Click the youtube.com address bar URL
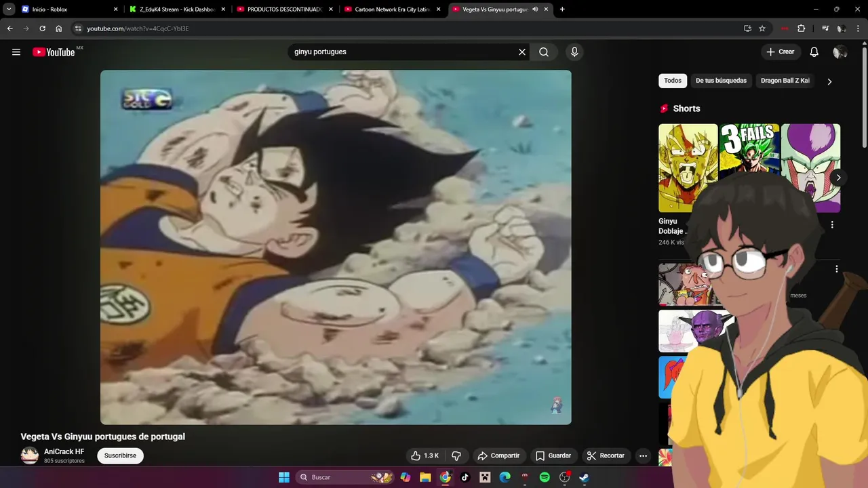The width and height of the screenshot is (868, 488). pos(138,28)
